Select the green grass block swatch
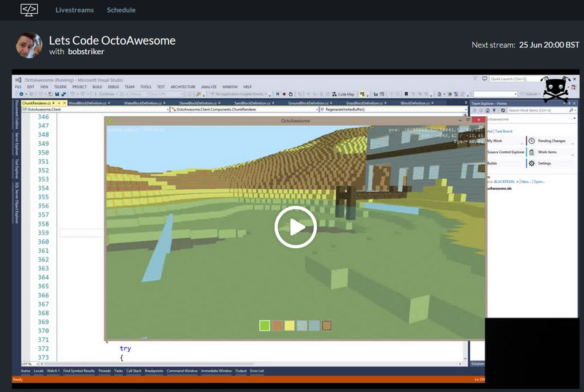This screenshot has width=584, height=392. (264, 326)
